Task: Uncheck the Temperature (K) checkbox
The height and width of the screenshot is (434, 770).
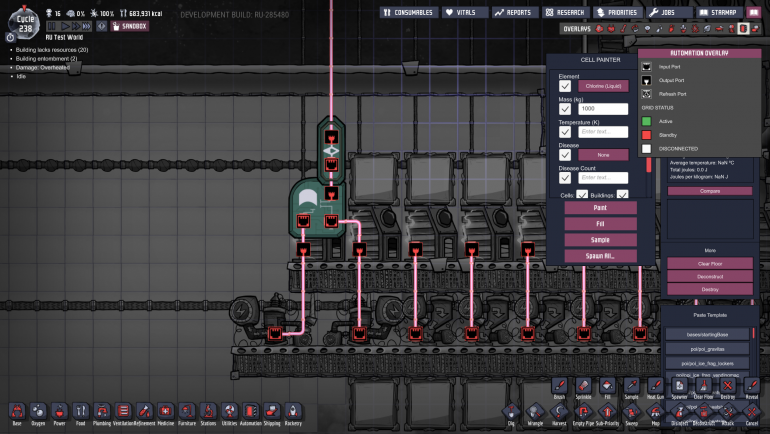Action: (x=565, y=132)
